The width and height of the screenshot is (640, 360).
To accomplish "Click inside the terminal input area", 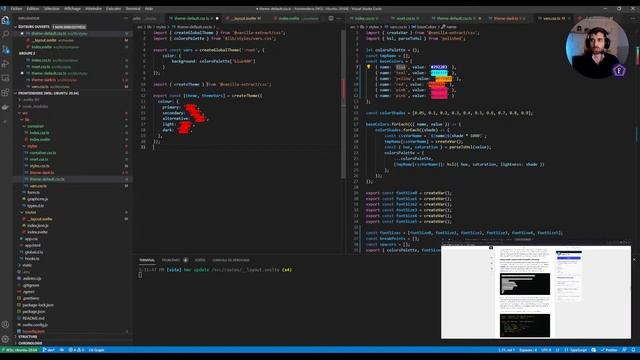I will pyautogui.click(x=140, y=275).
